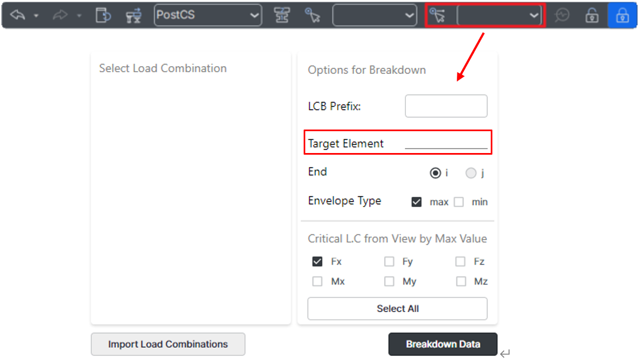Click the blue highlighted lock icon
This screenshot has width=639, height=364.
pos(622,15)
